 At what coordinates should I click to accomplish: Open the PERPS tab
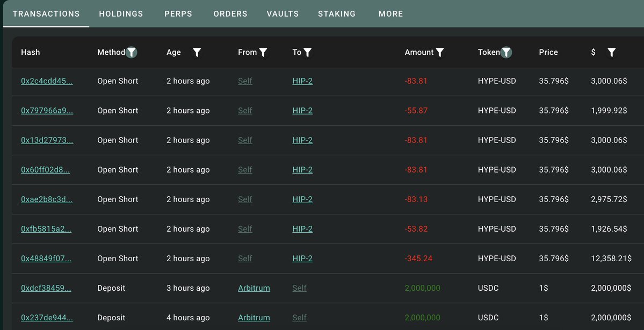click(x=178, y=13)
